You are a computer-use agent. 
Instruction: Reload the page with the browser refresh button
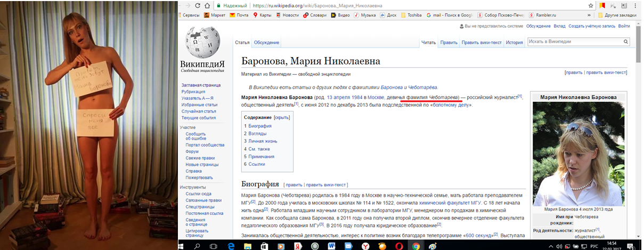point(198,5)
